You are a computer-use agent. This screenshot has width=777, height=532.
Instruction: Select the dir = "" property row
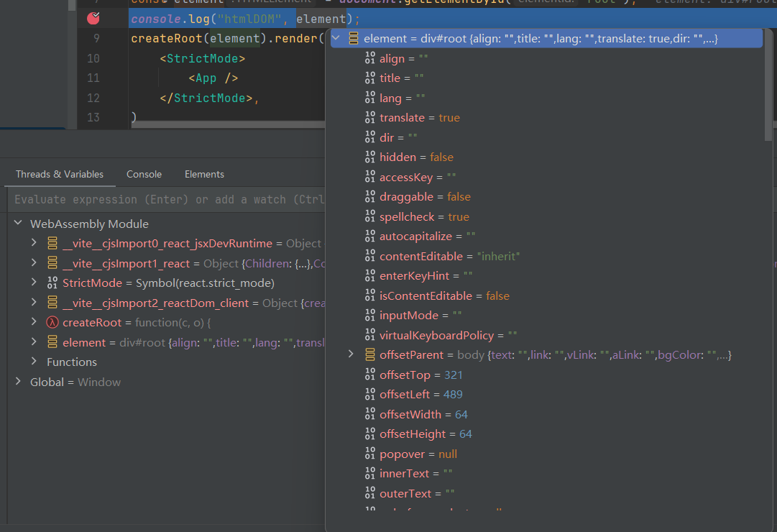pyautogui.click(x=545, y=137)
